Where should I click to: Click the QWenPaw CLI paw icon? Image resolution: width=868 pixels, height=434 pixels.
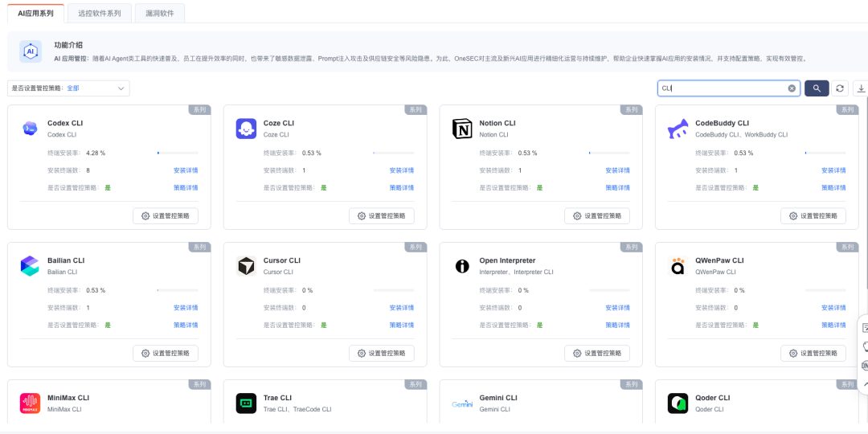[678, 266]
